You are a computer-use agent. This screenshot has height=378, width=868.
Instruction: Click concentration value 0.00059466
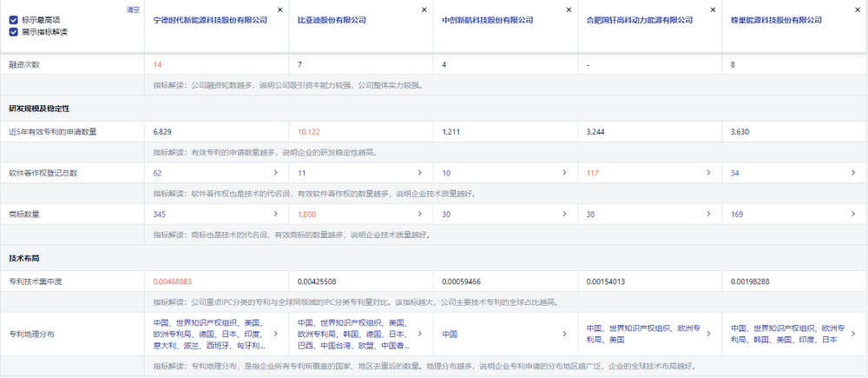pyautogui.click(x=462, y=282)
